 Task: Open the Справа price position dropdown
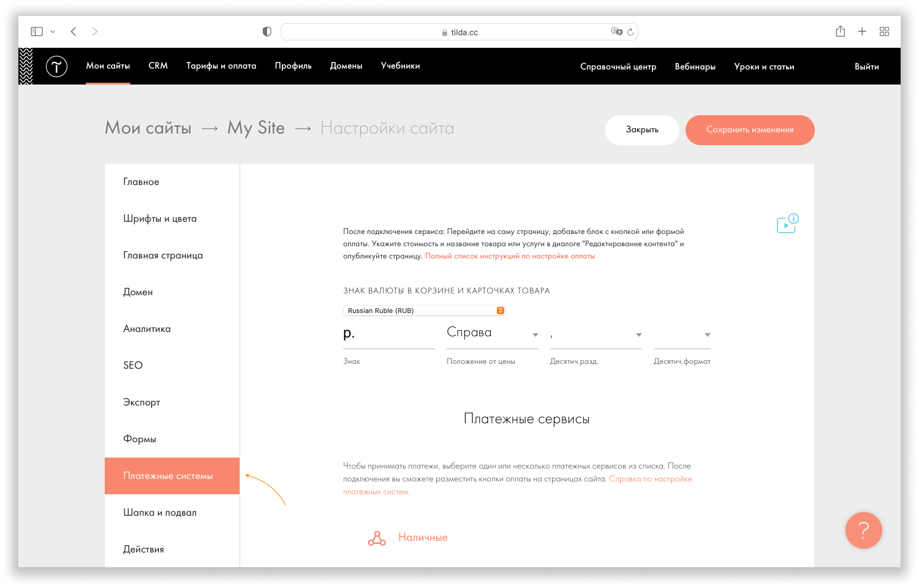point(493,333)
